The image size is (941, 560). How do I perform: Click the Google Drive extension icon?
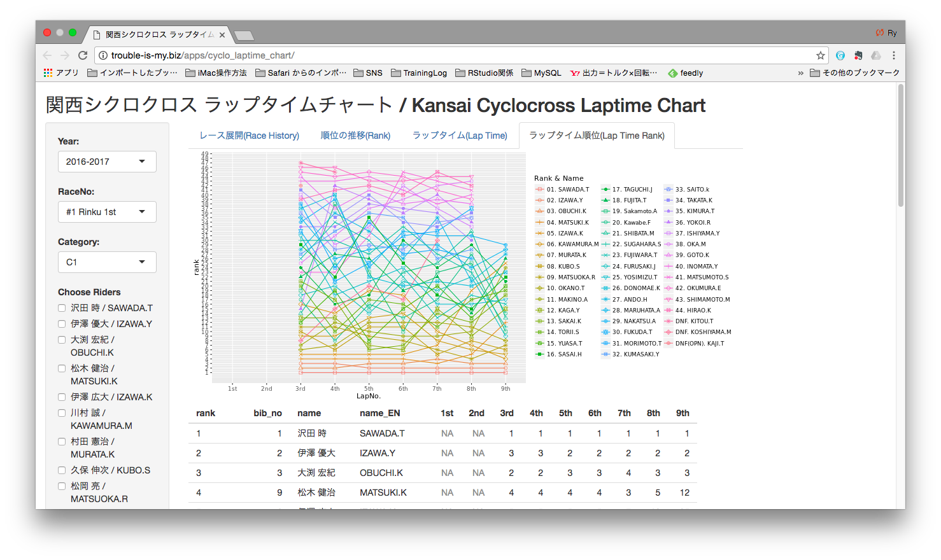point(877,55)
